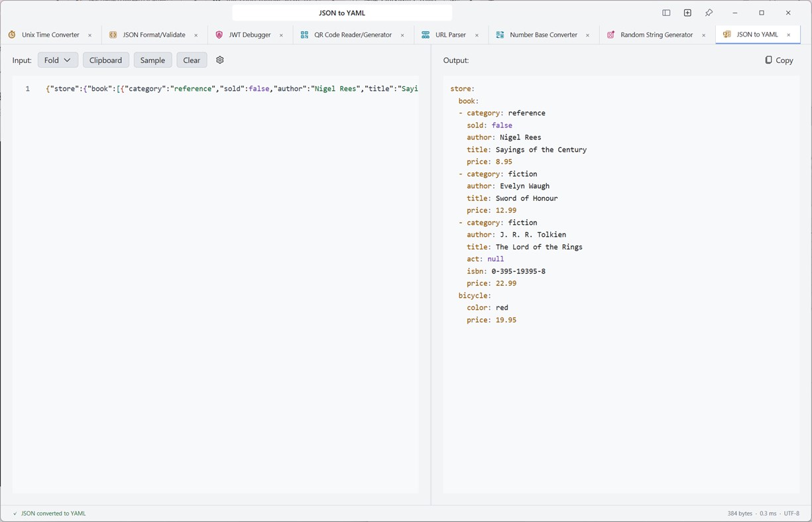Screen dimensions: 812x522
Task: Close the QR Code Reader/Generator tab
Action: click(402, 35)
